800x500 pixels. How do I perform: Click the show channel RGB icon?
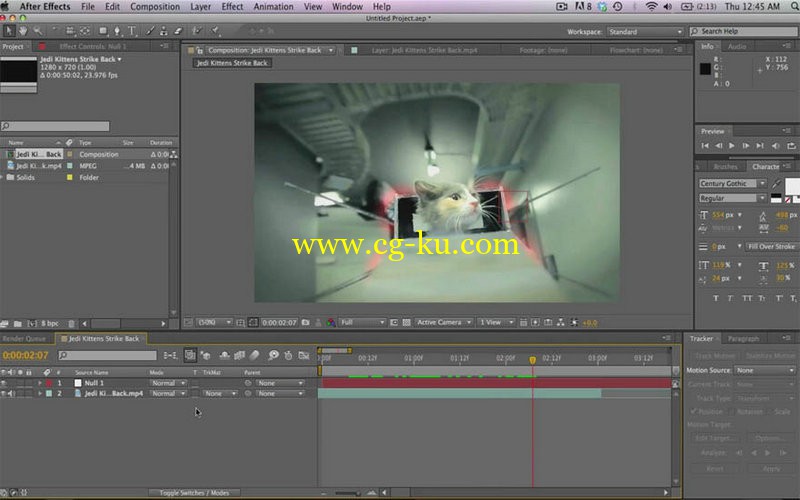click(331, 322)
